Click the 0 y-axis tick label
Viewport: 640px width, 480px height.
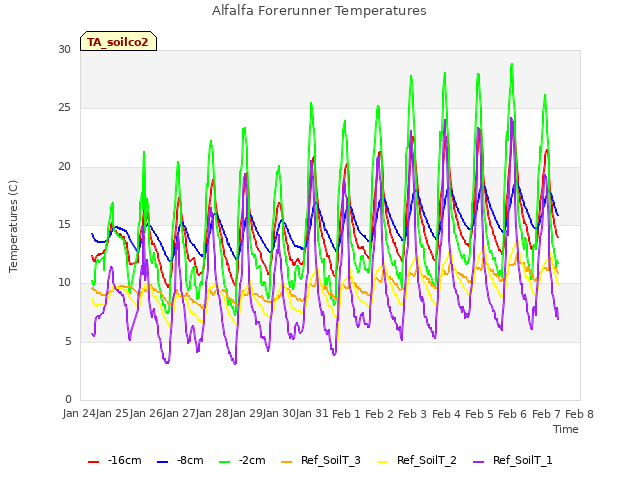(x=68, y=399)
